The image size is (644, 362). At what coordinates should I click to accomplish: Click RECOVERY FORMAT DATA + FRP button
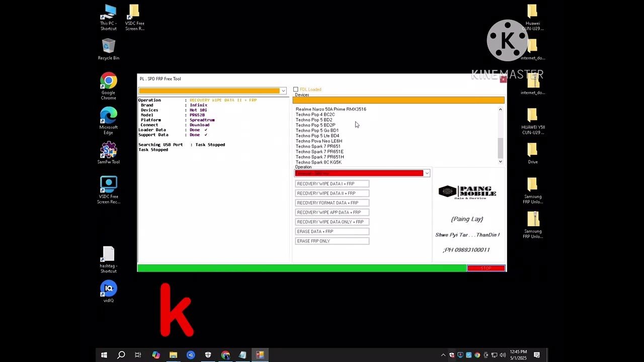coord(332,203)
